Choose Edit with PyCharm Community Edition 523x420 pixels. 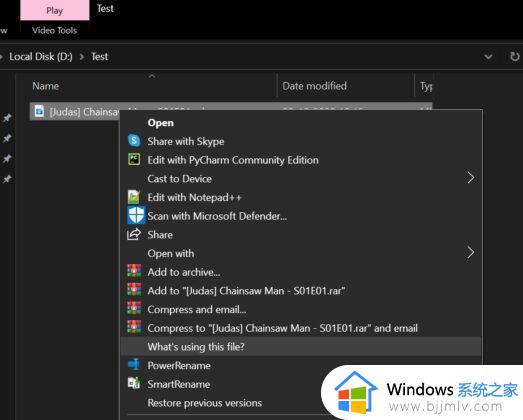233,160
